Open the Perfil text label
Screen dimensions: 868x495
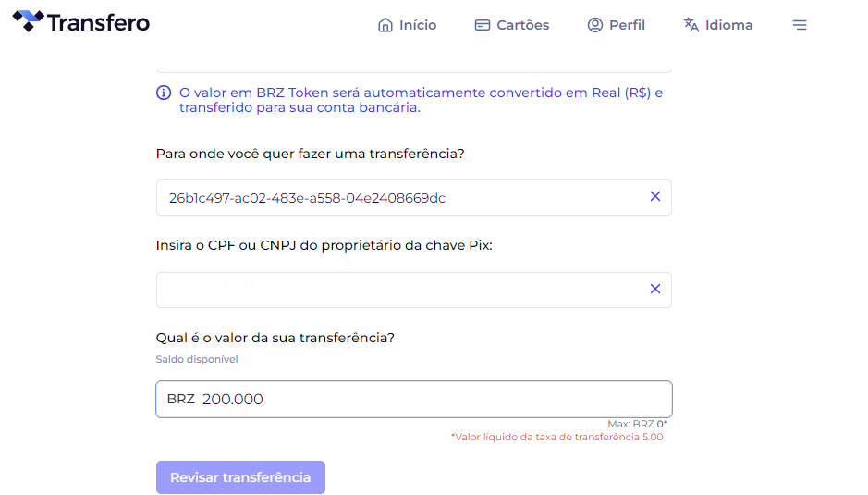627,25
